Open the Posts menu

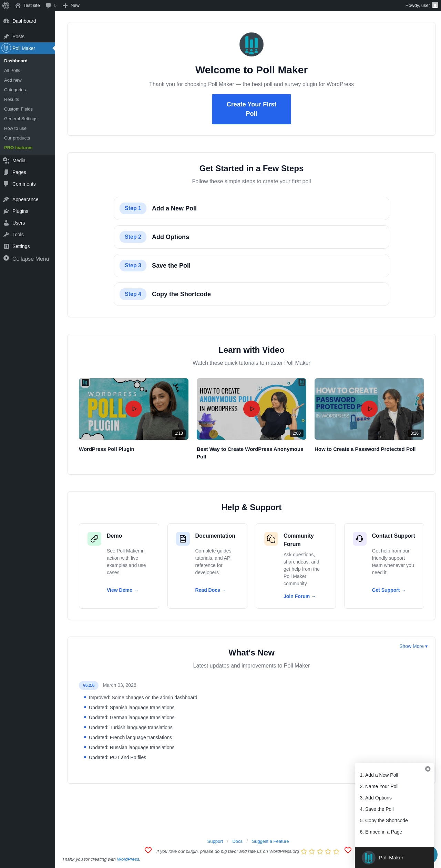pos(28,37)
